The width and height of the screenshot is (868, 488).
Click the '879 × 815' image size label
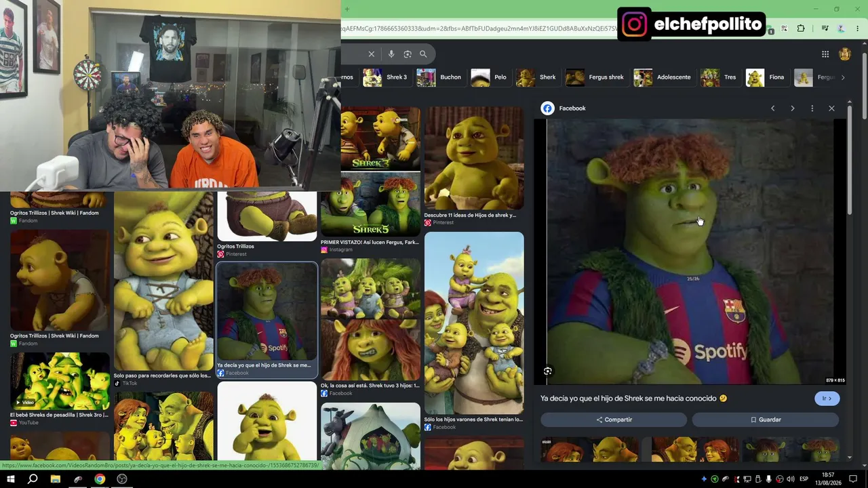(835, 380)
